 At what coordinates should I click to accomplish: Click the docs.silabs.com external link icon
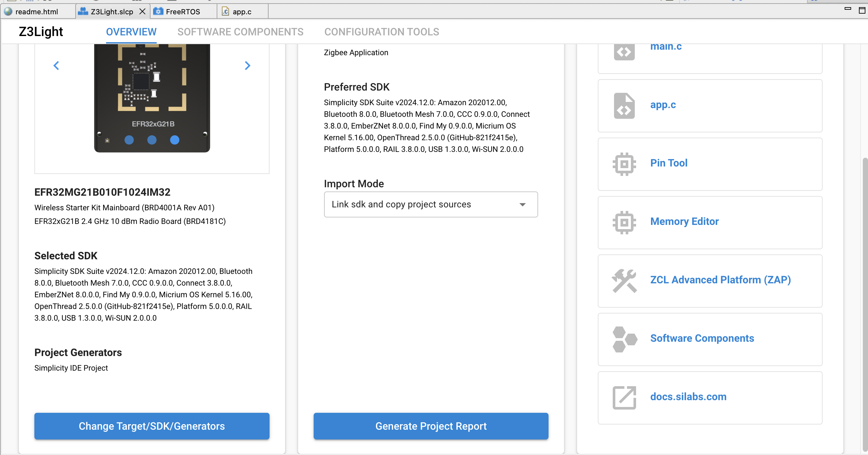coord(624,397)
